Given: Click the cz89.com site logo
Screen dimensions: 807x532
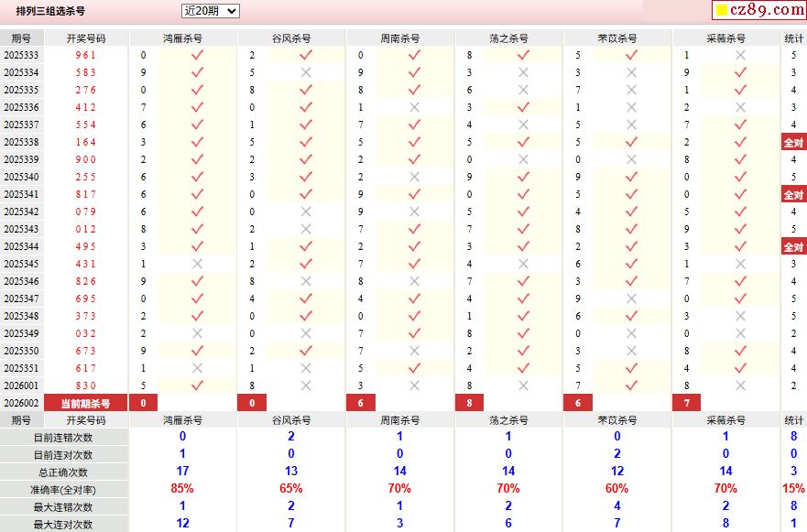Looking at the screenshot, I should pos(759,10).
